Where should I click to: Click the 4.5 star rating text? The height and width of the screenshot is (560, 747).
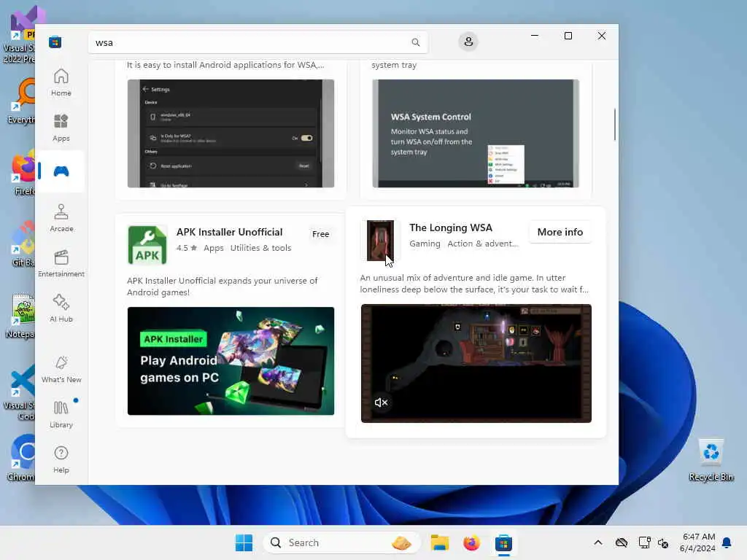[x=186, y=248]
